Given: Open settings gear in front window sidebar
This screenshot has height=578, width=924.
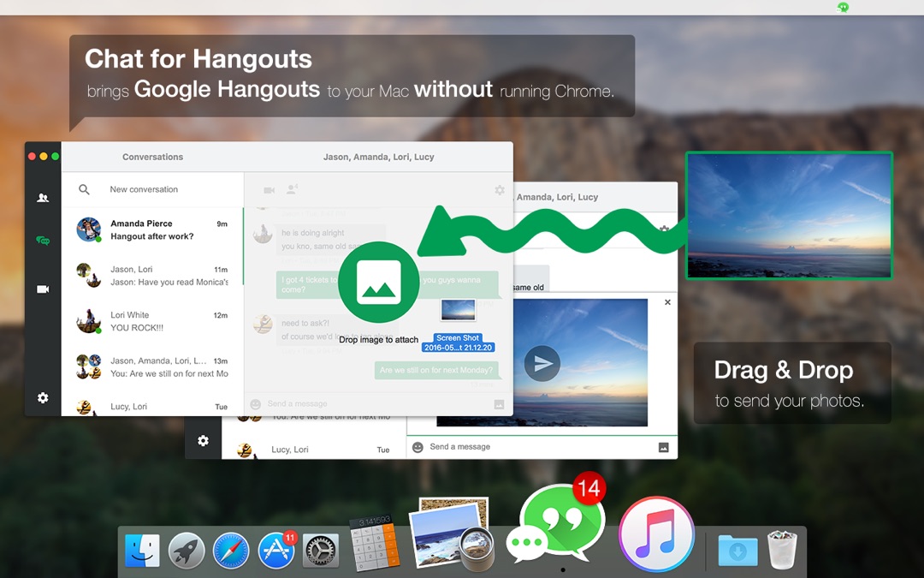Looking at the screenshot, I should pyautogui.click(x=43, y=397).
